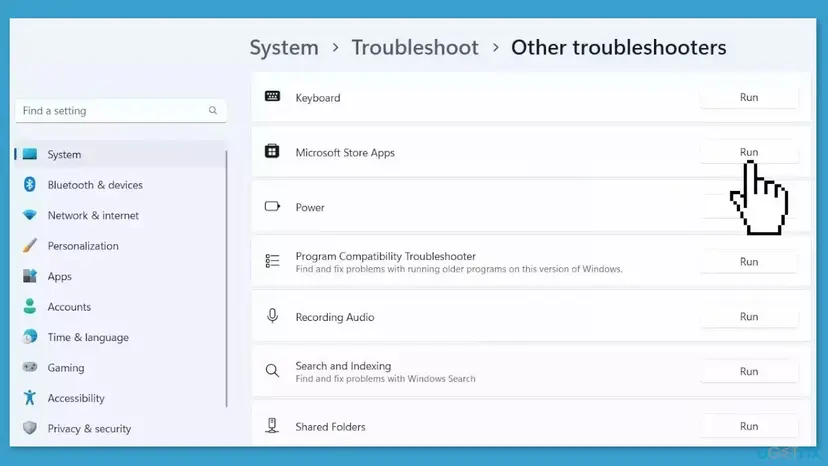Viewport: 828px width, 466px height.
Task: Click 'Find and fix problems with Windows Search' text
Action: point(385,379)
